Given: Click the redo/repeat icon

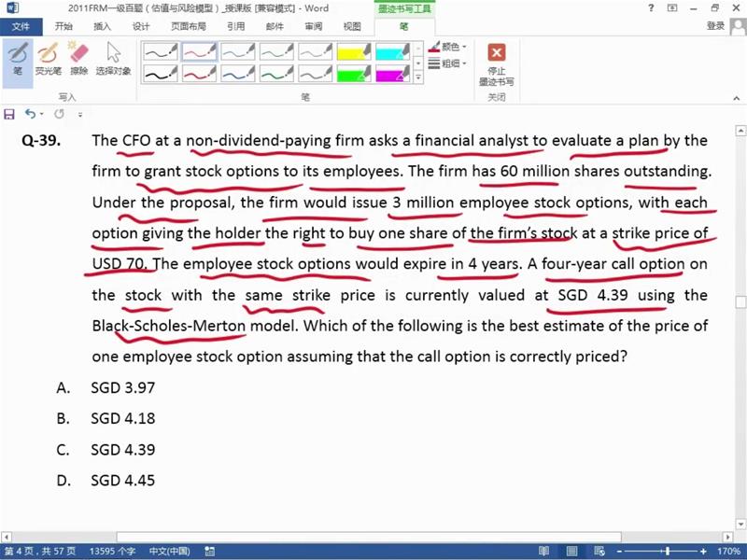Looking at the screenshot, I should click(x=59, y=114).
